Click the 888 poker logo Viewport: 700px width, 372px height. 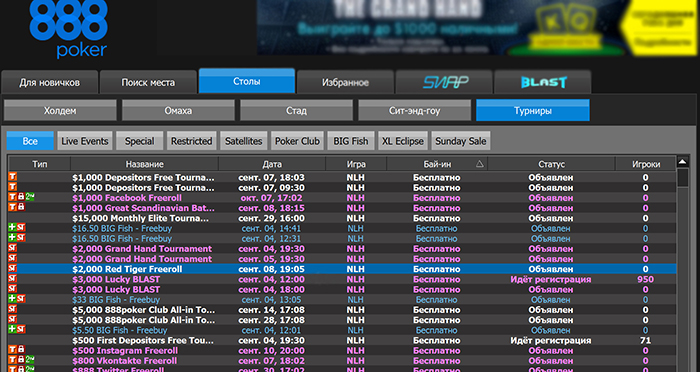69,27
